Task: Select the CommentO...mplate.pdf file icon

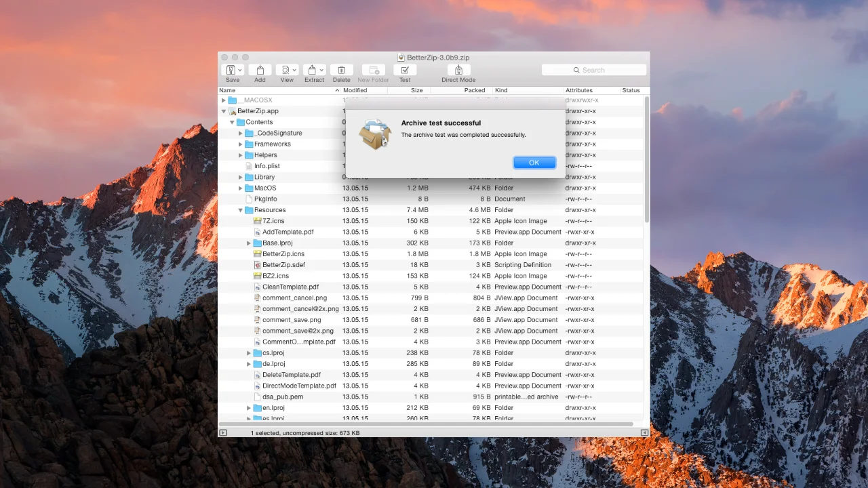Action: click(257, 342)
